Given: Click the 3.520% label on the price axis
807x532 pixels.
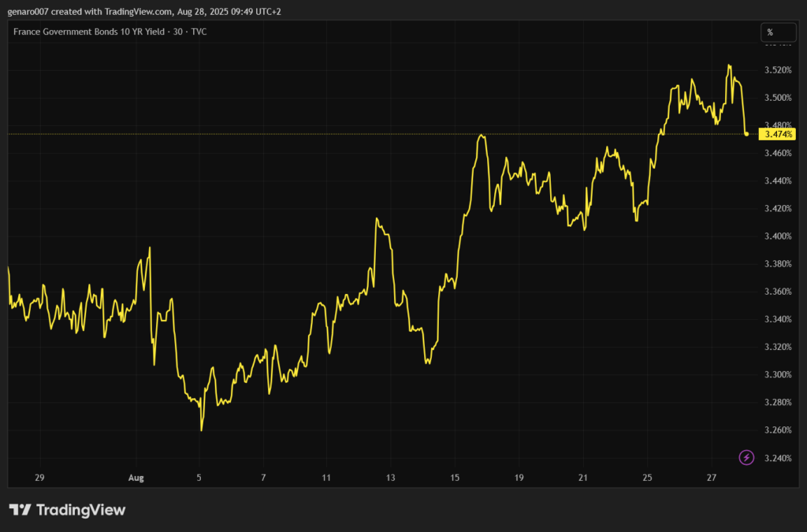Looking at the screenshot, I should point(778,70).
